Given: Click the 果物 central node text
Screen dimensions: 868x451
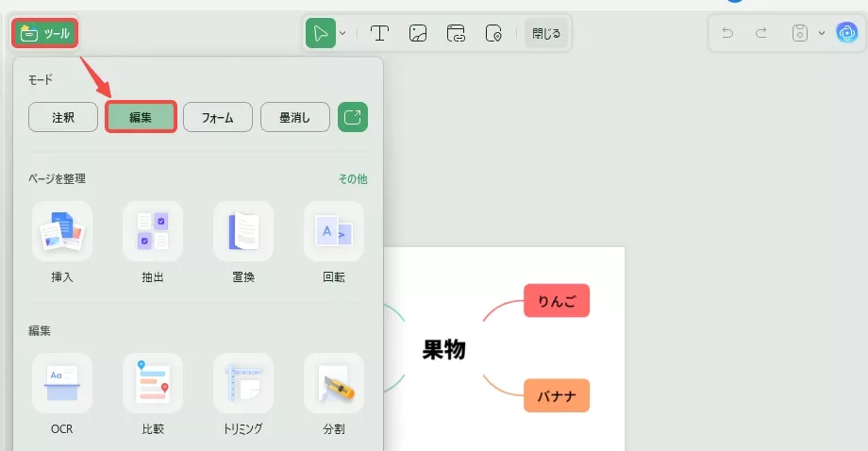Looking at the screenshot, I should click(444, 349).
